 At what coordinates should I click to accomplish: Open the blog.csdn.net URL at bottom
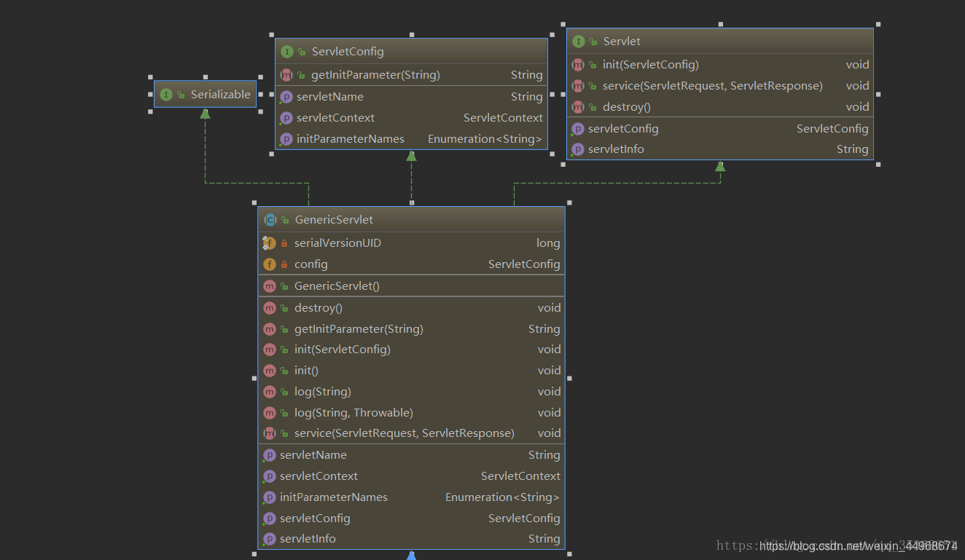pyautogui.click(x=859, y=545)
